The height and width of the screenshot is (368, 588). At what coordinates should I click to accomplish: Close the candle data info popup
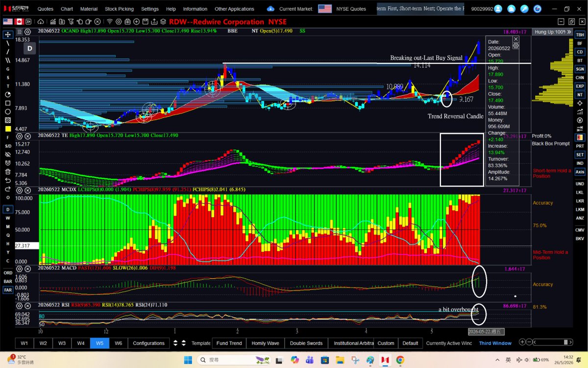click(x=515, y=39)
